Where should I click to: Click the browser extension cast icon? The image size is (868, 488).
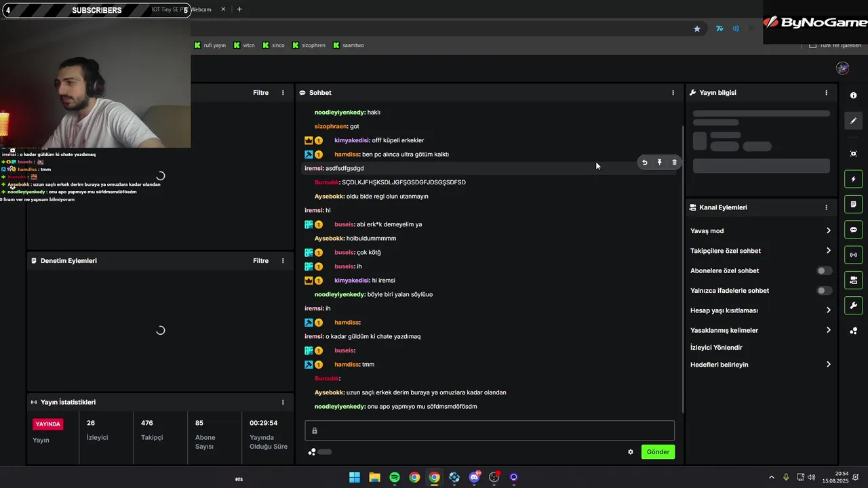(736, 28)
